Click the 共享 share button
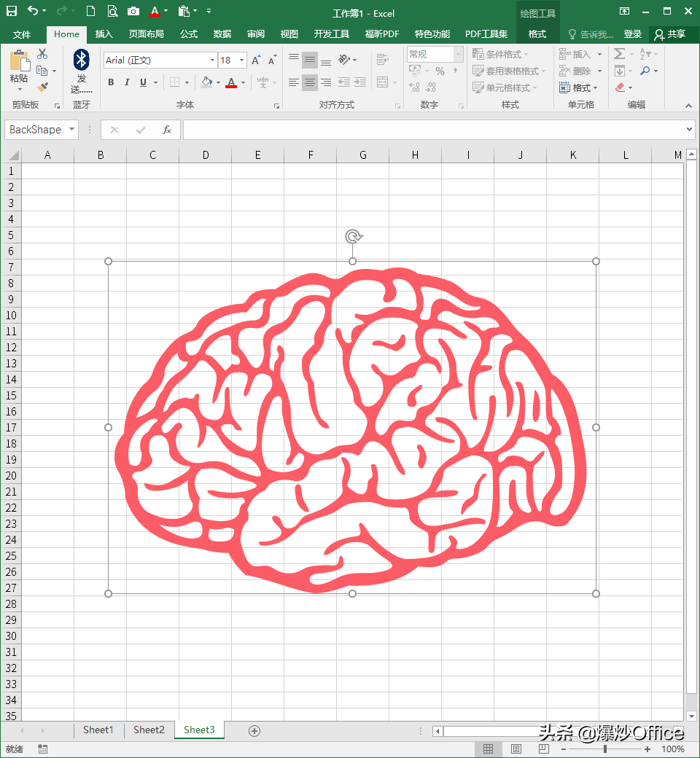Viewport: 700px width, 758px height. click(x=671, y=34)
